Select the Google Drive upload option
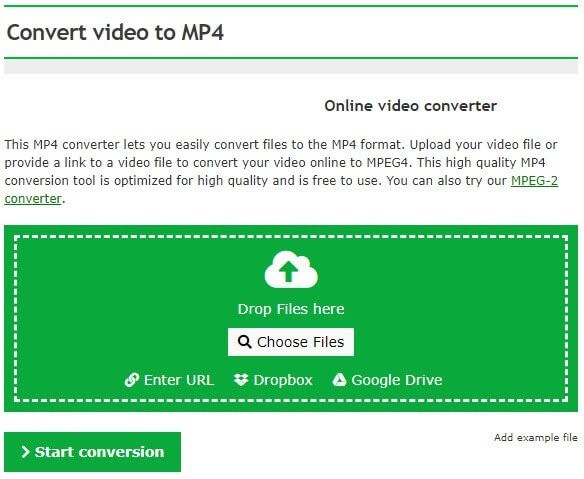 [x=387, y=380]
